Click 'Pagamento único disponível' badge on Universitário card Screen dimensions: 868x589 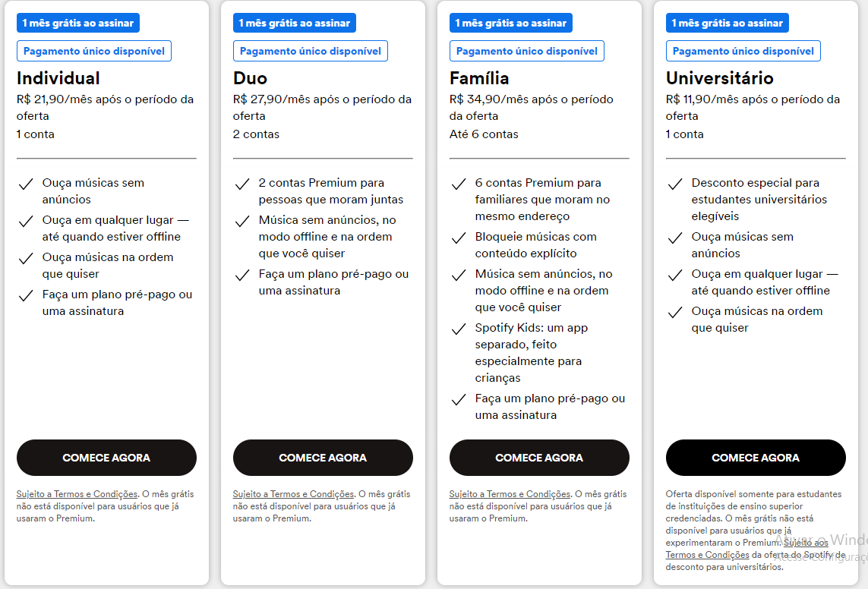743,51
